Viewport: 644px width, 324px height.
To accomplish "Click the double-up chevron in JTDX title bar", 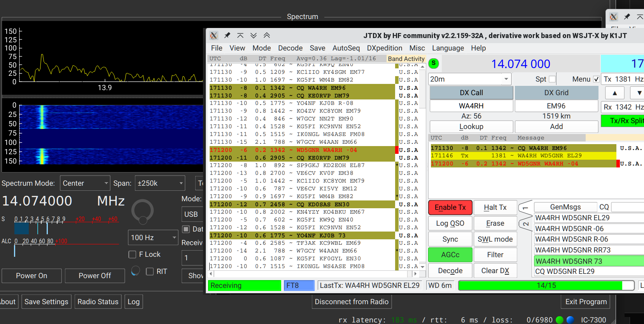I will (267, 35).
